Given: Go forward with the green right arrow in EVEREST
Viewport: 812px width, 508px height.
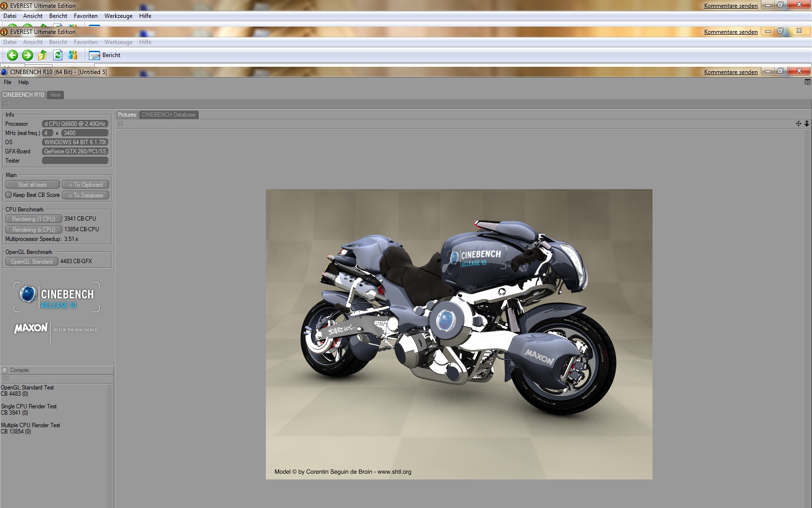Looking at the screenshot, I should point(28,55).
